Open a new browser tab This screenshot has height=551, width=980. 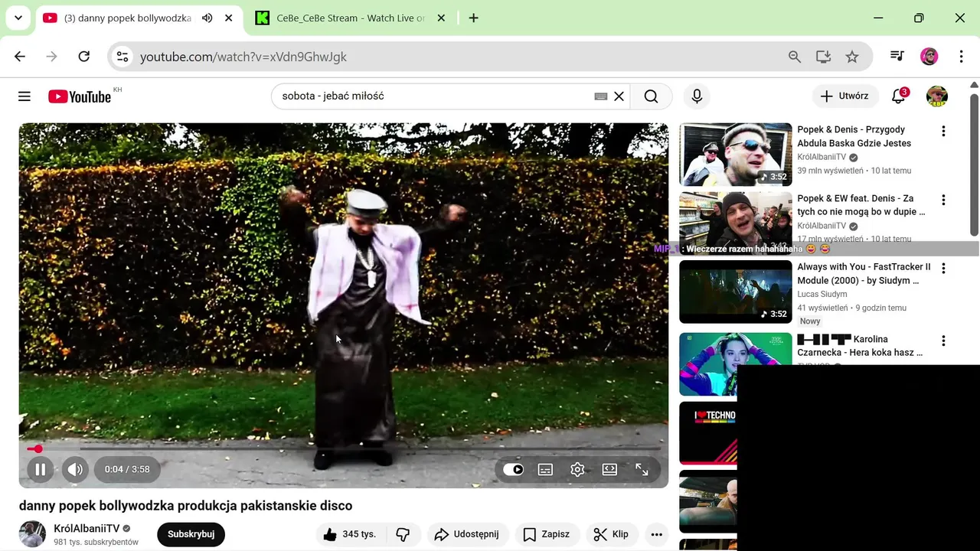click(x=473, y=18)
